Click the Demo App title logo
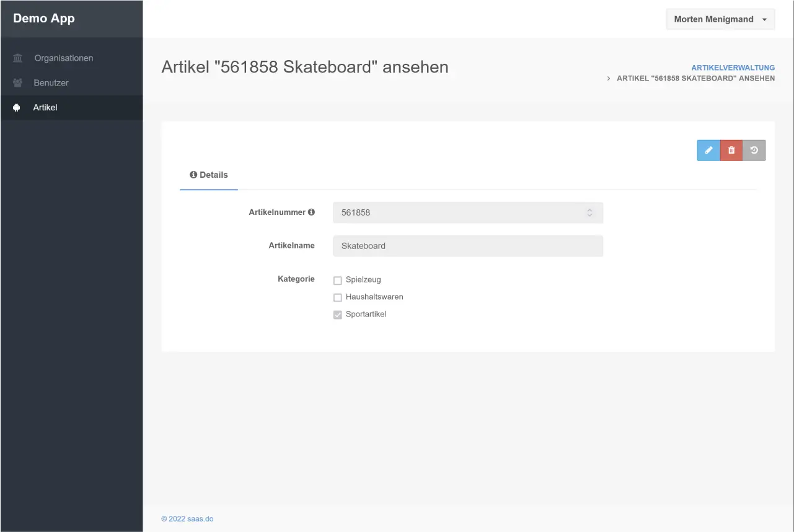The width and height of the screenshot is (794, 532). [x=44, y=19]
